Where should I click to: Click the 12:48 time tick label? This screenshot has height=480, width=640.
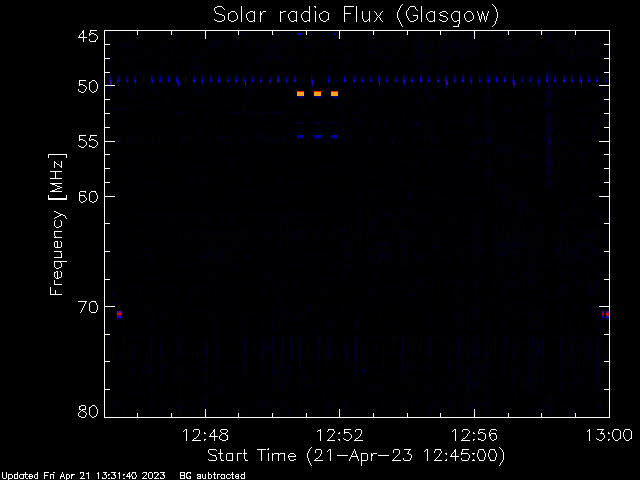[x=205, y=436]
